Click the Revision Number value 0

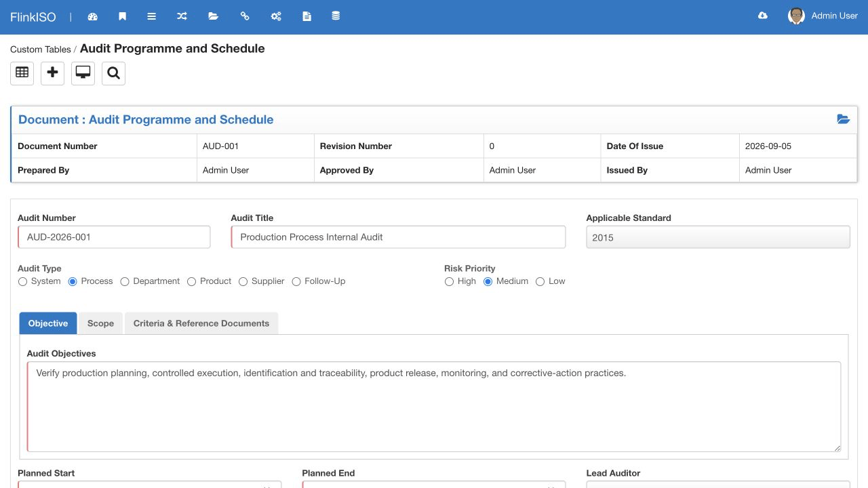492,146
